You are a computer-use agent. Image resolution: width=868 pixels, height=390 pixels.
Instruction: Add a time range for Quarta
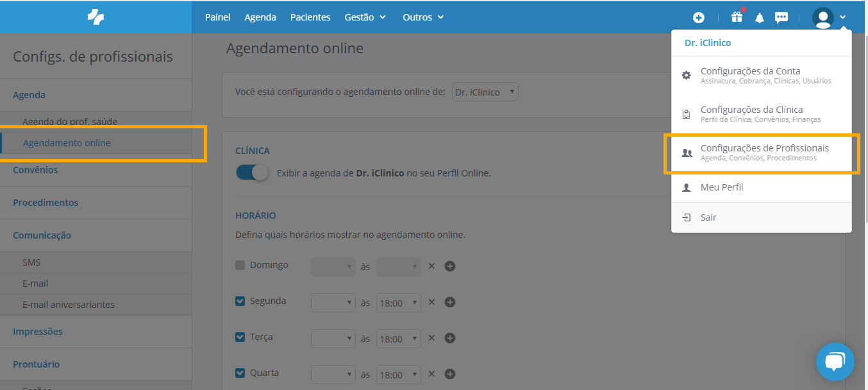(450, 373)
